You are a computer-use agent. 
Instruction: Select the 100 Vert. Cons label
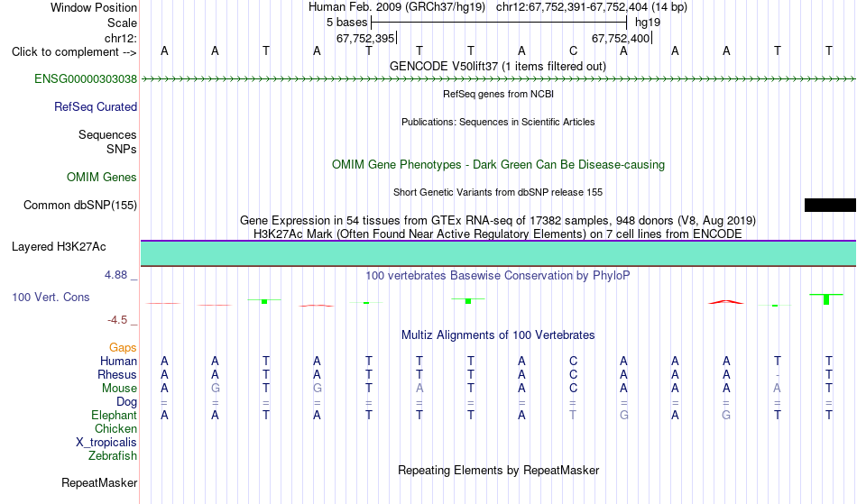[51, 297]
